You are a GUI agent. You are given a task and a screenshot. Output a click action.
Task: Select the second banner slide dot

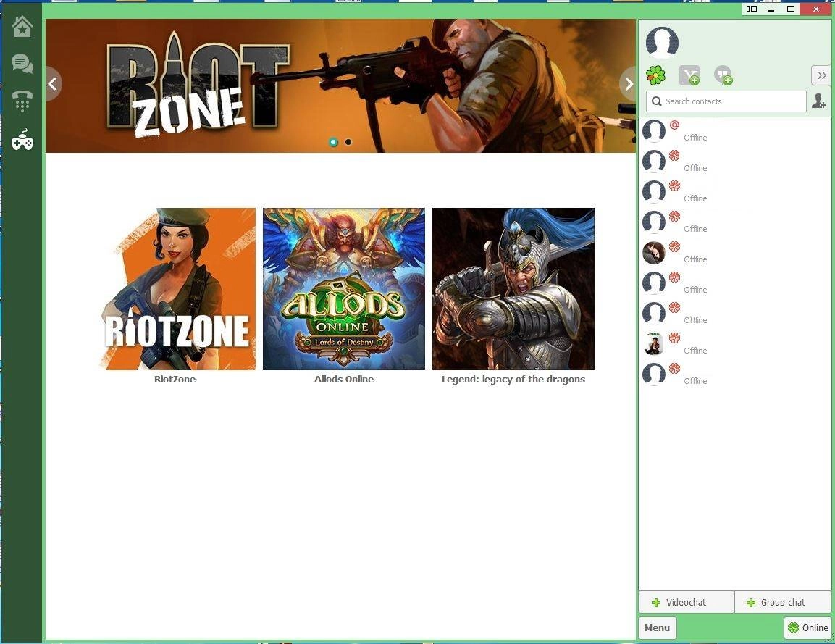348,142
